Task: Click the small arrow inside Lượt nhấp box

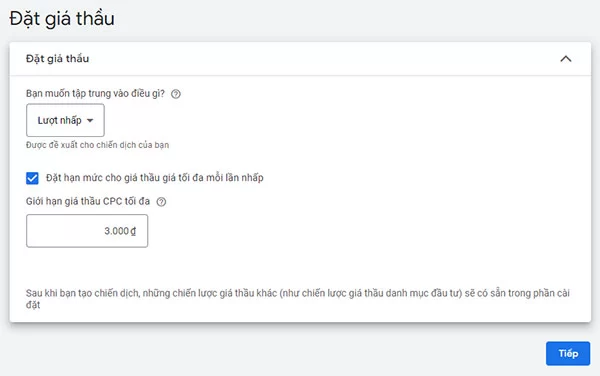Action: click(90, 120)
